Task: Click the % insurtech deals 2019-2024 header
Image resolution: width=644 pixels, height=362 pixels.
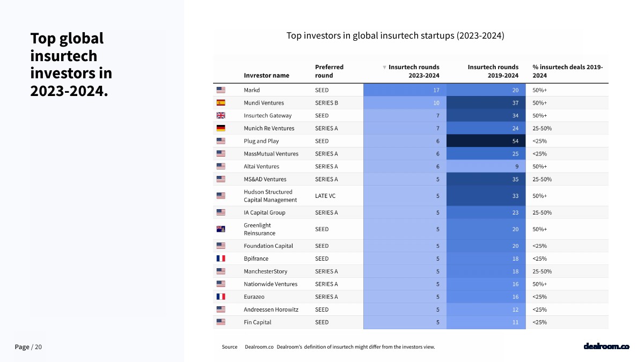Action: pyautogui.click(x=567, y=71)
